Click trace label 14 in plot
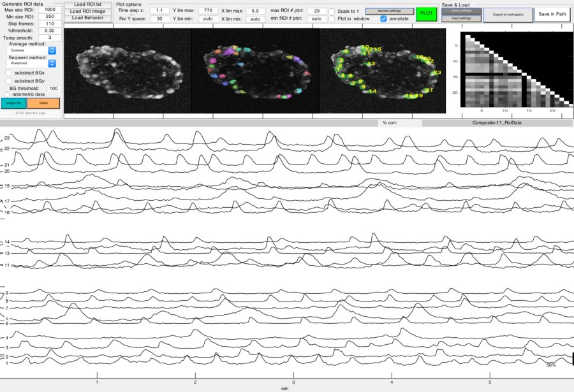The height and width of the screenshot is (392, 574). pos(7,242)
